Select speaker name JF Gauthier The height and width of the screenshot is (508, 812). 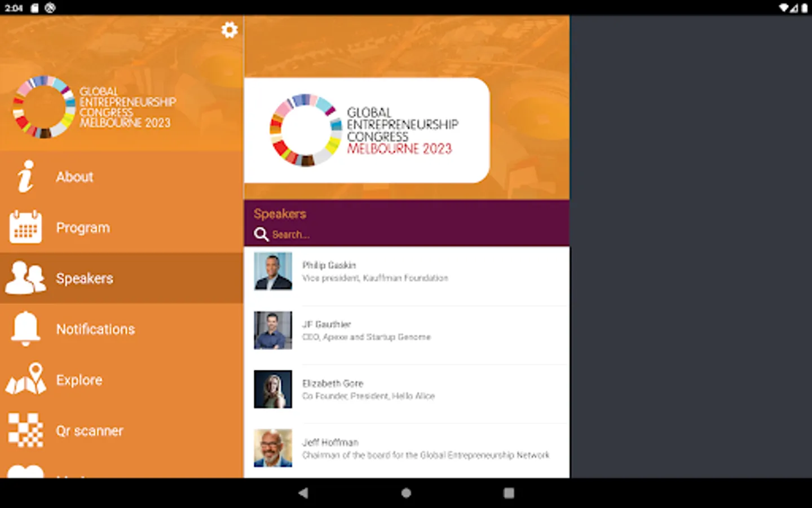pyautogui.click(x=326, y=324)
